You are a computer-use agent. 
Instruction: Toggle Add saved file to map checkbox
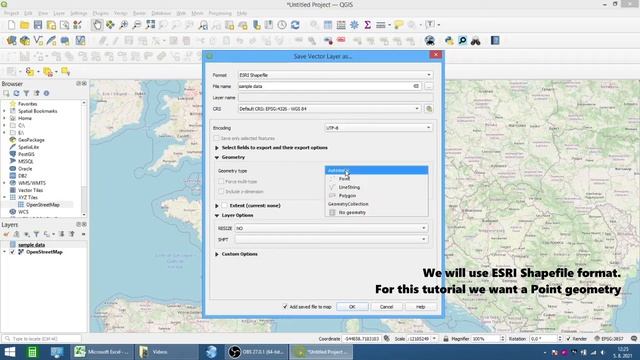(285, 307)
